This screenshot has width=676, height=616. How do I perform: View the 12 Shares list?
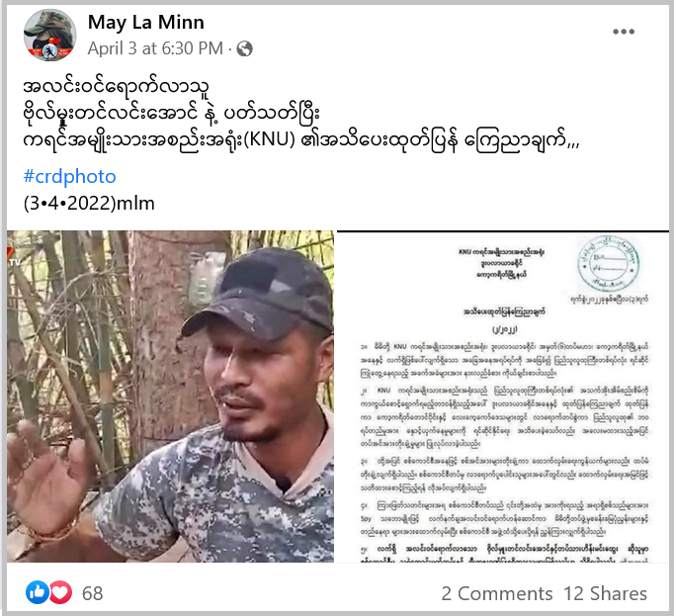(x=605, y=593)
